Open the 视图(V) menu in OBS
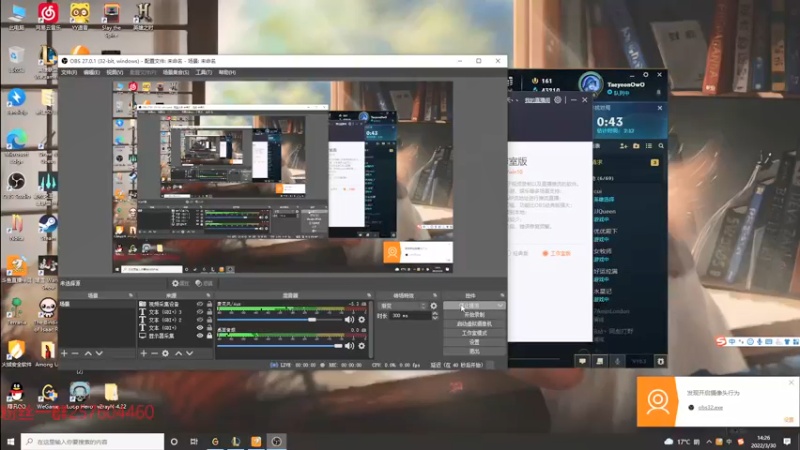The width and height of the screenshot is (800, 450). pos(114,72)
